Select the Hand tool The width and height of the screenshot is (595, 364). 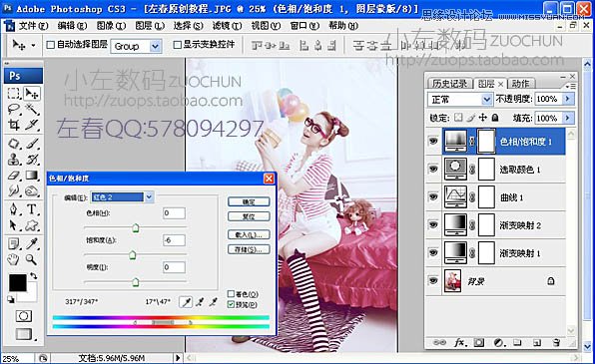coord(14,259)
